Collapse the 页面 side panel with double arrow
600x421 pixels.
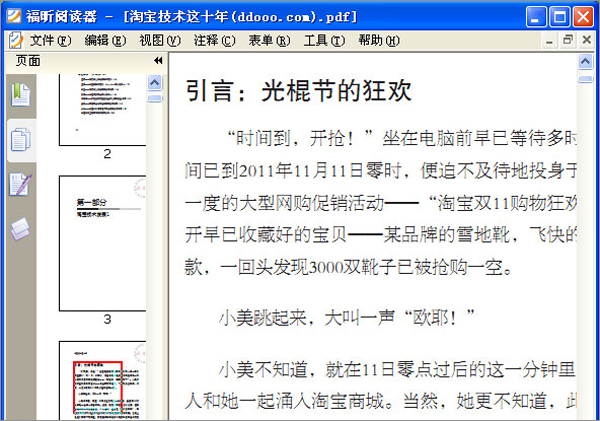(x=158, y=60)
